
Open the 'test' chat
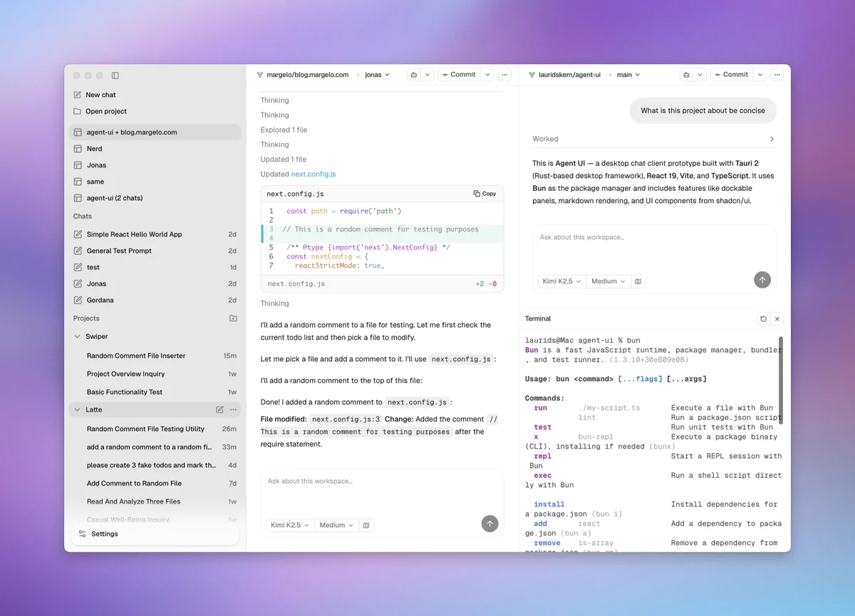pyautogui.click(x=155, y=267)
